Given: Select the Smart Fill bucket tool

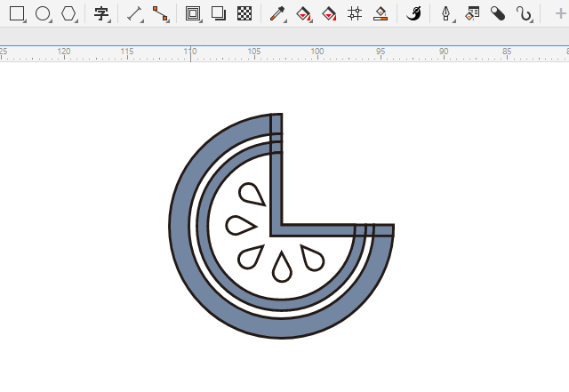Looking at the screenshot, I should [x=329, y=14].
